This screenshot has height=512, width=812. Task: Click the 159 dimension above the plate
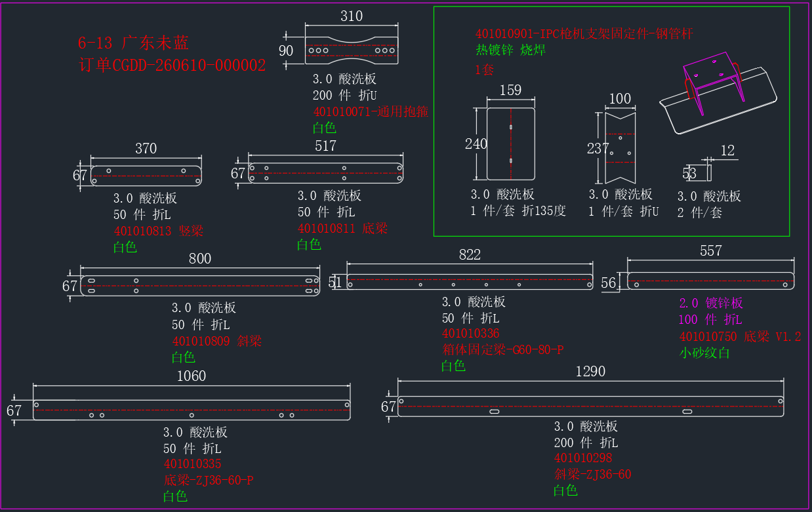510,90
